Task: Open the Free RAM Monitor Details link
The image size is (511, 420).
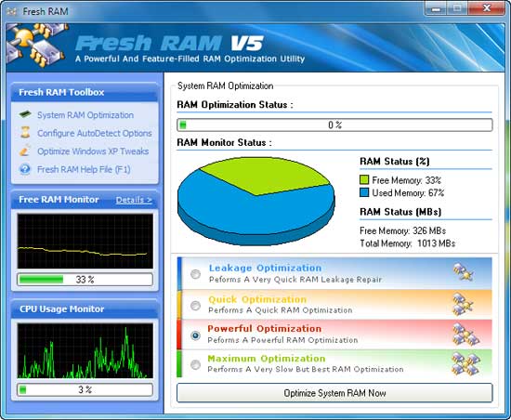Action: coord(134,200)
